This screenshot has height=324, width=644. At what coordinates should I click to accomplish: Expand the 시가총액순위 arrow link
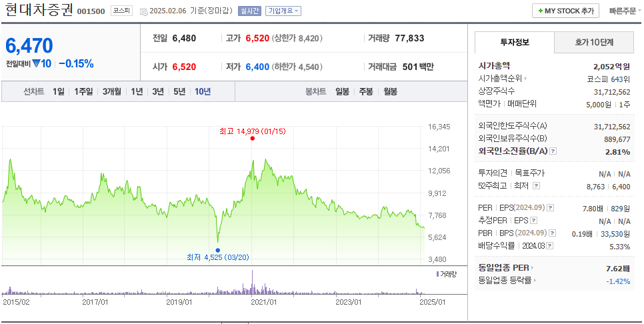(x=525, y=79)
